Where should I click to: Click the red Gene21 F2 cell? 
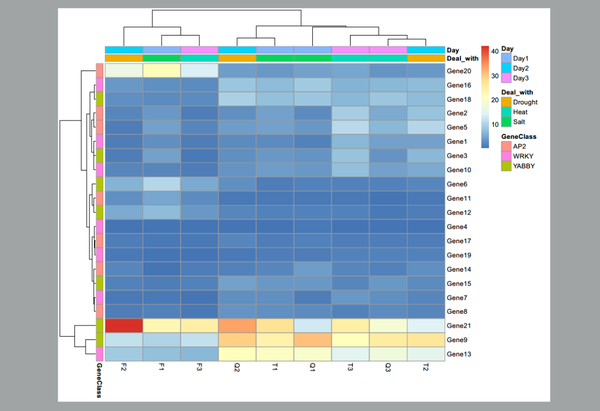pyautogui.click(x=124, y=326)
